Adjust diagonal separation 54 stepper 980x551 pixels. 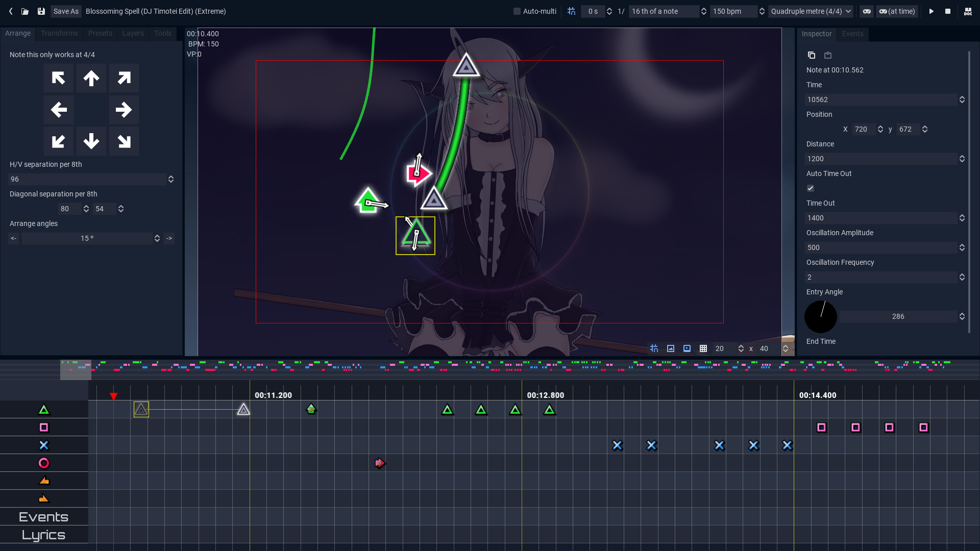tap(121, 209)
